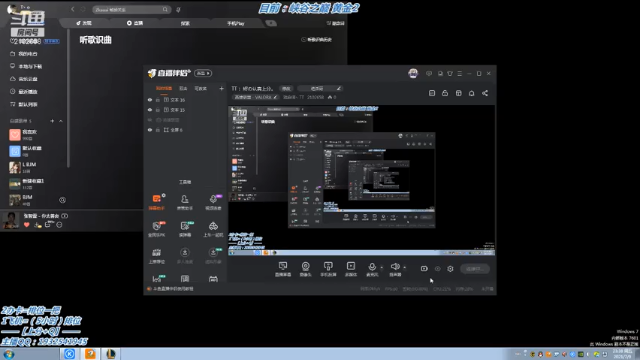Screen dimensions: 640x360
Task: Click the bell notification icon
Action: [x=471, y=93]
